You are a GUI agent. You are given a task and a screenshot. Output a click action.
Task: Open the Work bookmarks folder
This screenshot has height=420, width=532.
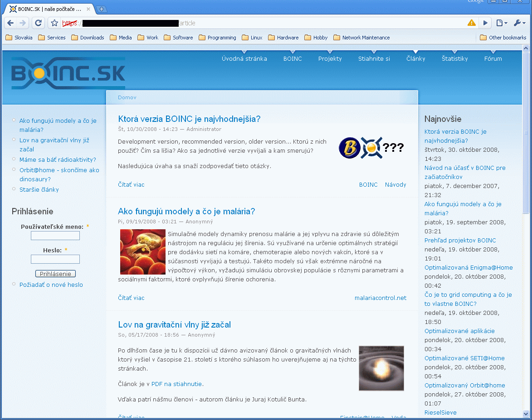point(148,38)
